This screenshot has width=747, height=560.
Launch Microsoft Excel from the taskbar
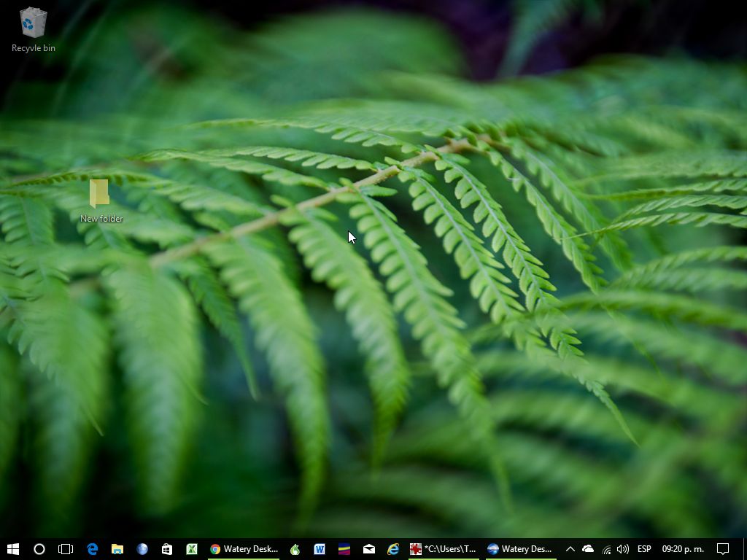[x=192, y=549]
